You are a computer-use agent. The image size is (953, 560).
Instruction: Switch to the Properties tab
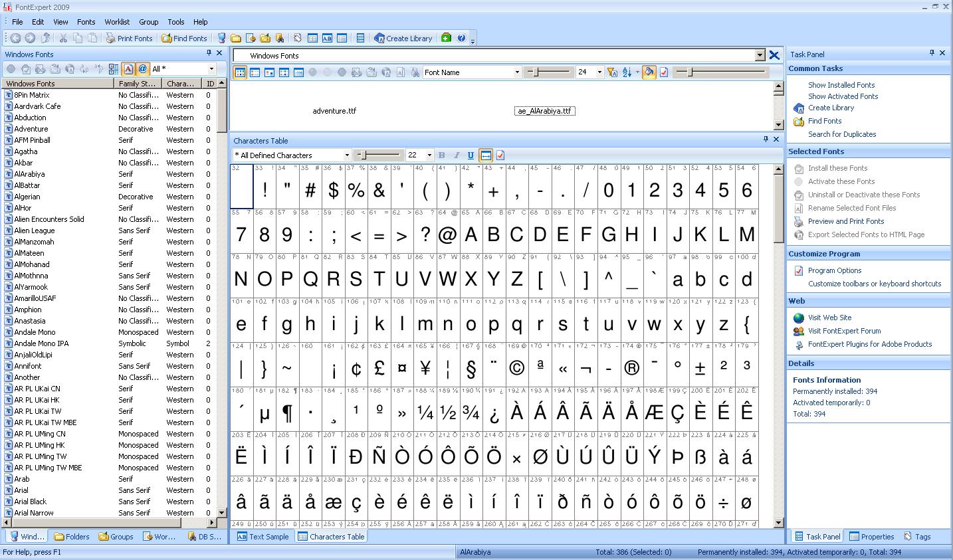click(872, 537)
